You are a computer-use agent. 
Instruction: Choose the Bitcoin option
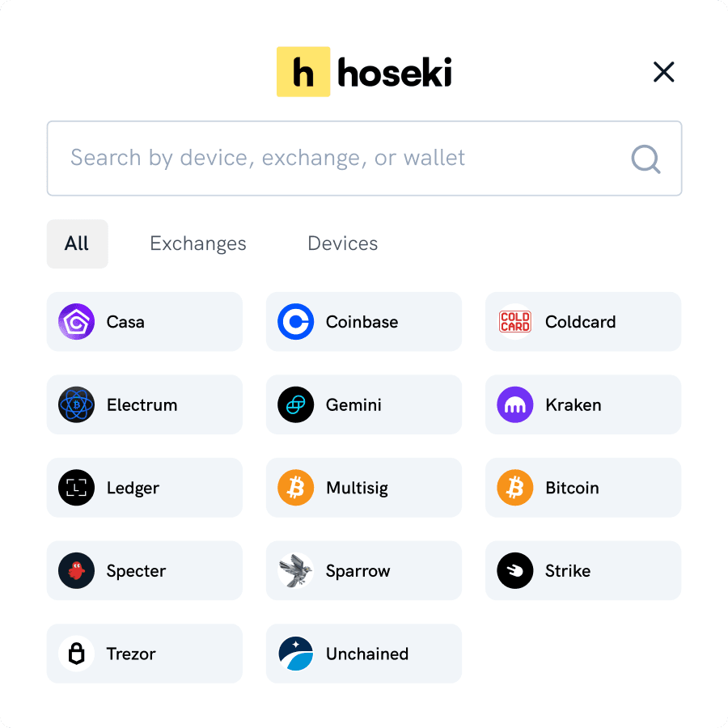[x=582, y=488]
